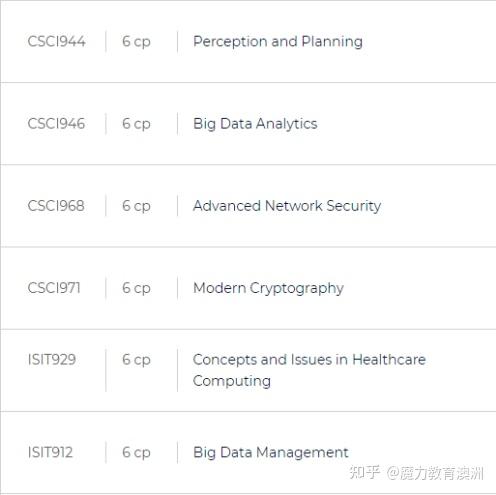
Task: Select course code CSCI971
Action: 54,288
